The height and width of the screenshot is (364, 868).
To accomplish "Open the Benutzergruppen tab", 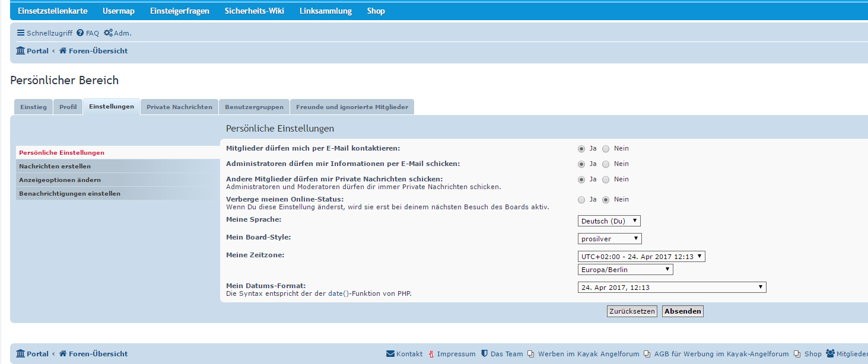I will tap(254, 107).
